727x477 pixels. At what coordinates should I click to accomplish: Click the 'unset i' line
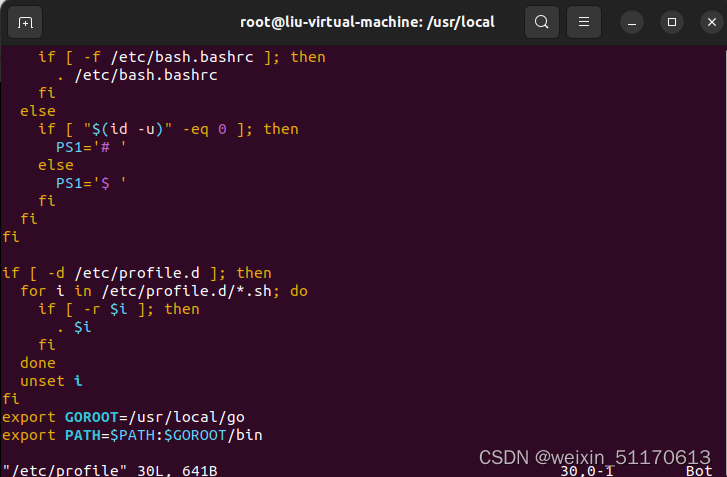51,381
